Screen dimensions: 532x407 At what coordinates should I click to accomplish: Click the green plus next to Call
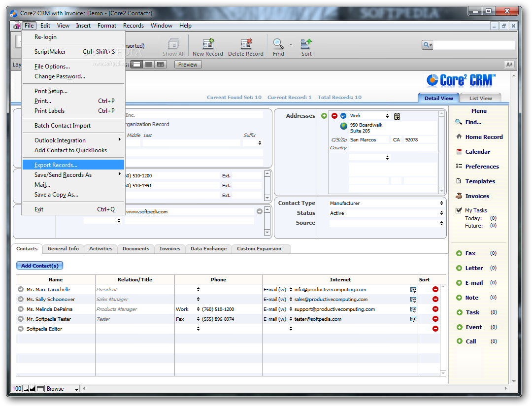(x=460, y=341)
